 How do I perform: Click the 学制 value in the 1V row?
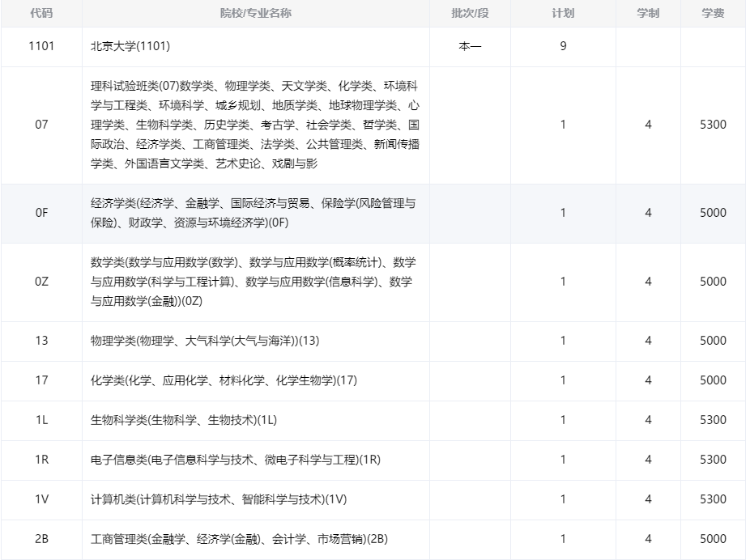click(x=648, y=499)
